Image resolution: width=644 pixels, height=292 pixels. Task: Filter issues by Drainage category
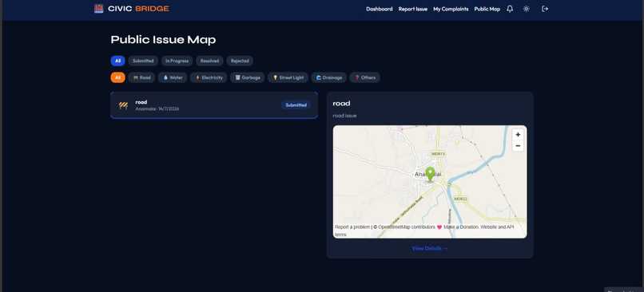coord(328,77)
